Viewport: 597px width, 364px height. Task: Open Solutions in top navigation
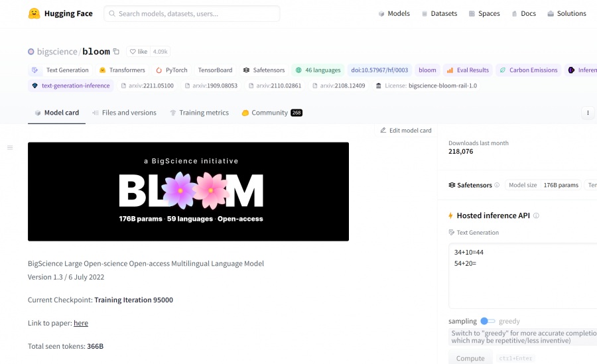[567, 14]
